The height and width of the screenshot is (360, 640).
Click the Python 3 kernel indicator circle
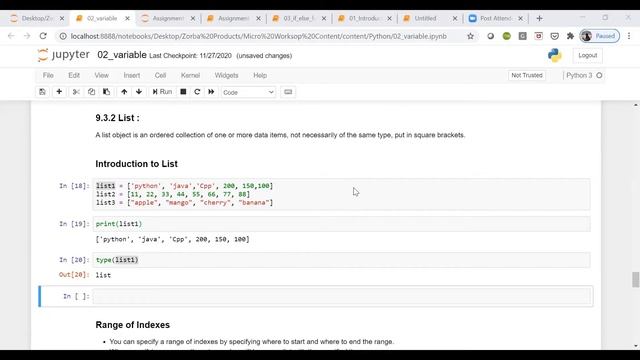pos(599,75)
